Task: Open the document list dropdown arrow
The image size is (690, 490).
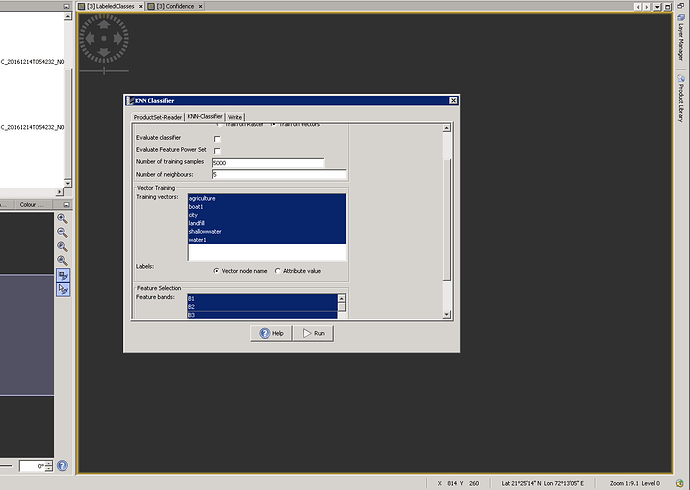Action: [657, 7]
